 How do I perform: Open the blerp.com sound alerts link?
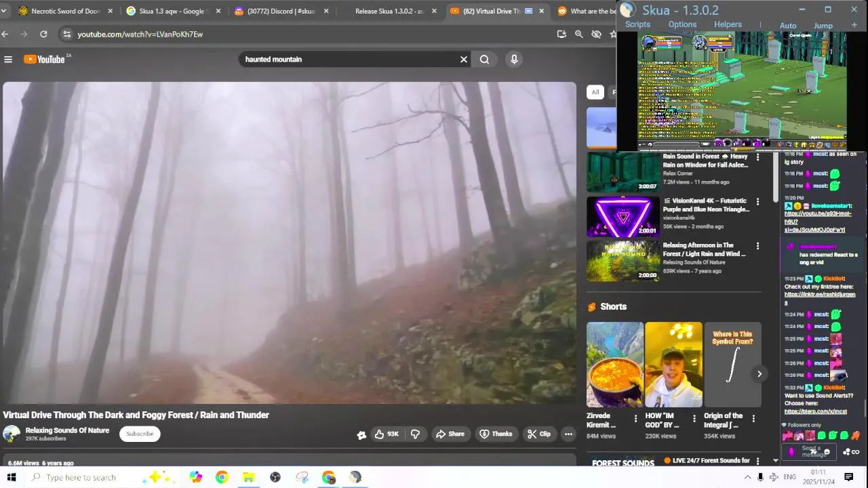(x=816, y=411)
